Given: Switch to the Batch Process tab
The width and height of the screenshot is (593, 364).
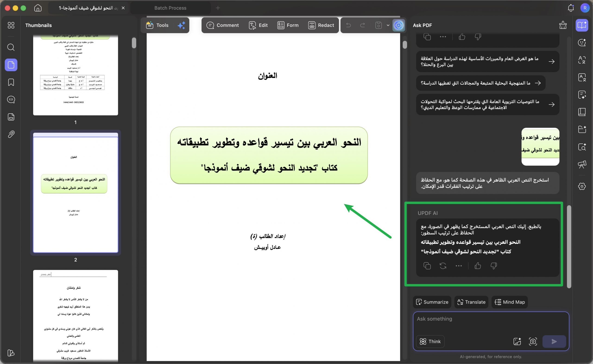Looking at the screenshot, I should [x=170, y=8].
